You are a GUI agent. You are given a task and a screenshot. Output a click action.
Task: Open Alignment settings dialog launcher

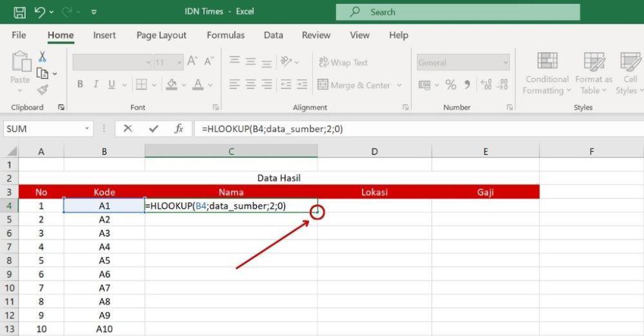405,107
